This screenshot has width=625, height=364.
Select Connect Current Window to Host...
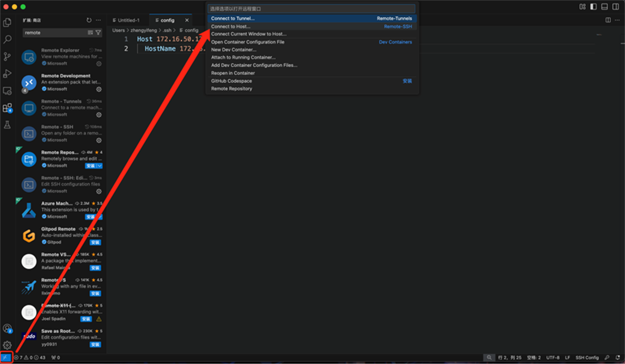(312, 34)
